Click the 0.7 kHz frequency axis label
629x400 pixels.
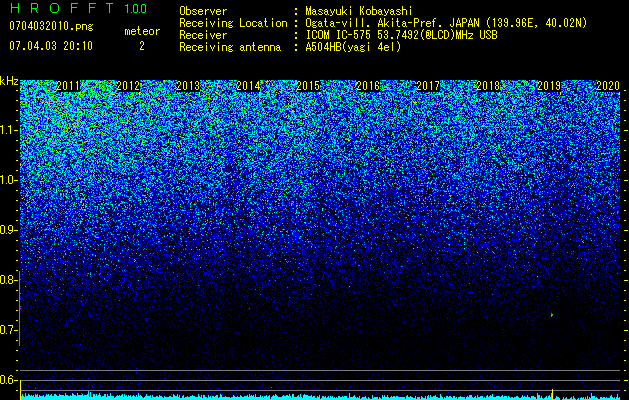[8, 330]
